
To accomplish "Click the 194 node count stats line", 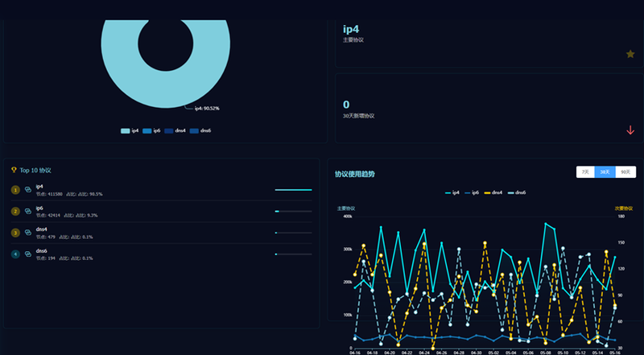I will tap(64, 258).
